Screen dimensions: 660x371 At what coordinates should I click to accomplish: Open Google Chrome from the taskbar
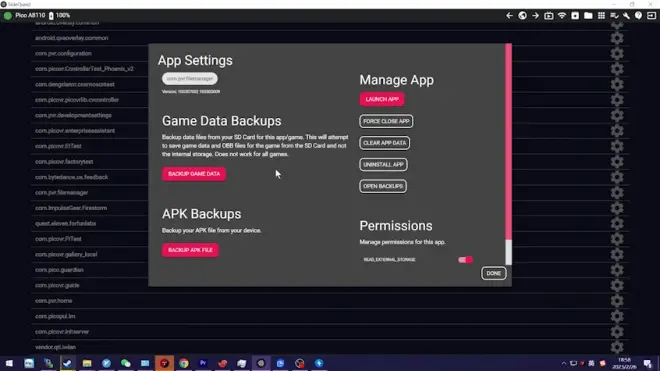(x=184, y=363)
